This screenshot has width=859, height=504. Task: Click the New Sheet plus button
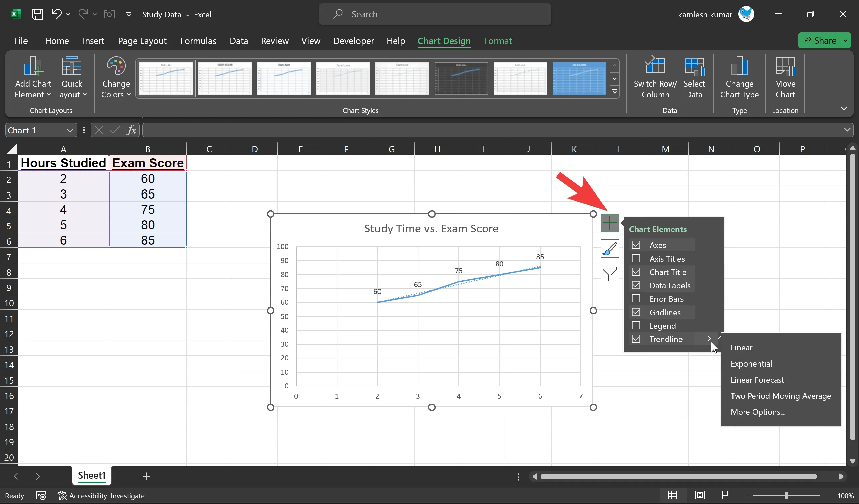pyautogui.click(x=146, y=476)
